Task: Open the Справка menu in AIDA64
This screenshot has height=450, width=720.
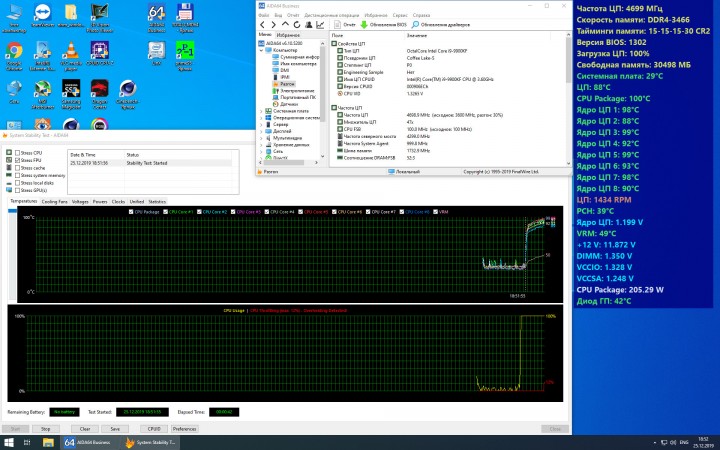Action: (422, 15)
